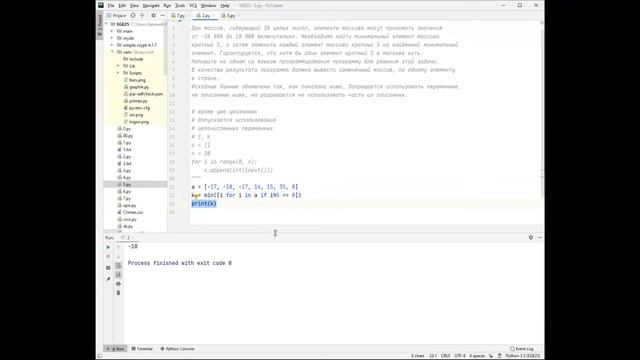Viewport: 640px width, 360px height.
Task: Select graphik.py in project tree
Action: [137, 87]
